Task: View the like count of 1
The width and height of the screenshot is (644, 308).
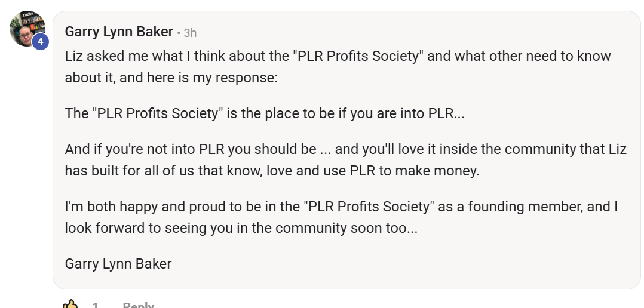Action: coord(96,306)
